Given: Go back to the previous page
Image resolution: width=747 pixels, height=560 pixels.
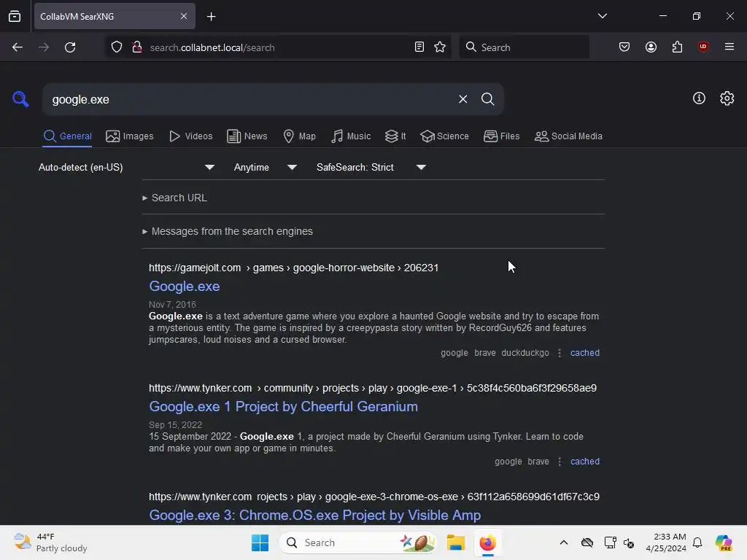Looking at the screenshot, I should (18, 47).
